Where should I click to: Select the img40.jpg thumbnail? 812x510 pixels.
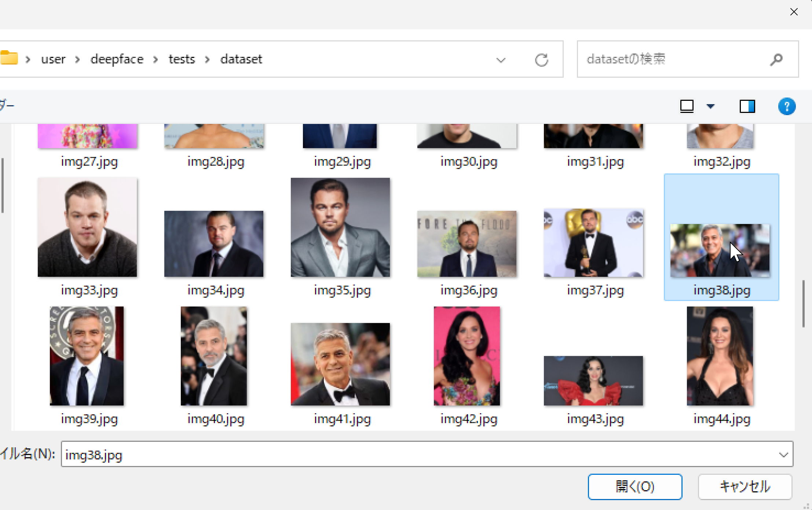coord(214,356)
